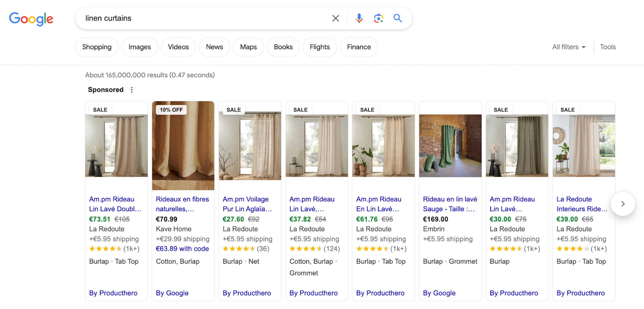Click the €63.89 with code offer
The image size is (644, 309).
click(182, 249)
